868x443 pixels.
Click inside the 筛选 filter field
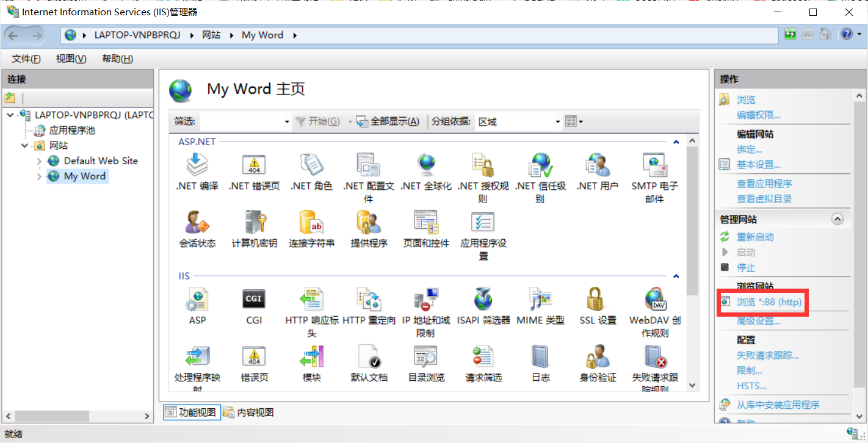238,121
